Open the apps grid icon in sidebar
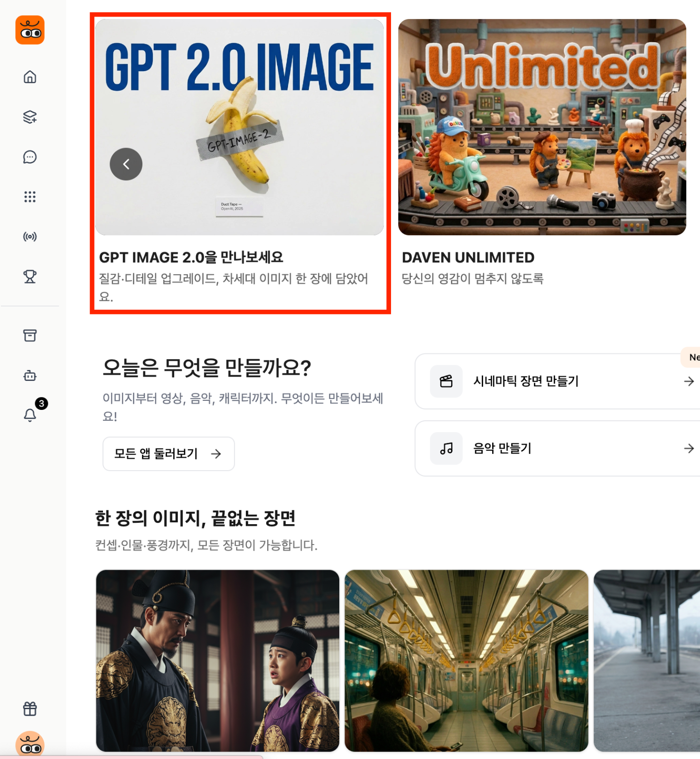The image size is (700, 759). pyautogui.click(x=30, y=197)
